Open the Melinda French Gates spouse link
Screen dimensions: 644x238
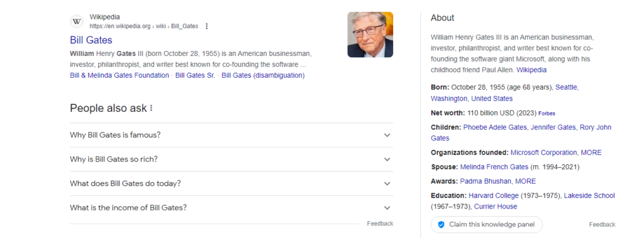click(x=494, y=167)
